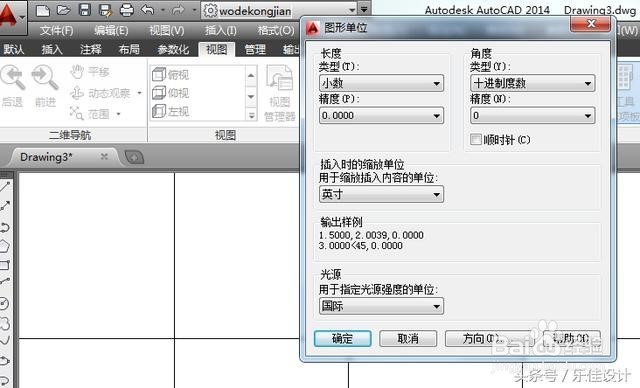640x388 pixels.
Task: Open the 视图管理器 view manager
Action: coord(280,93)
